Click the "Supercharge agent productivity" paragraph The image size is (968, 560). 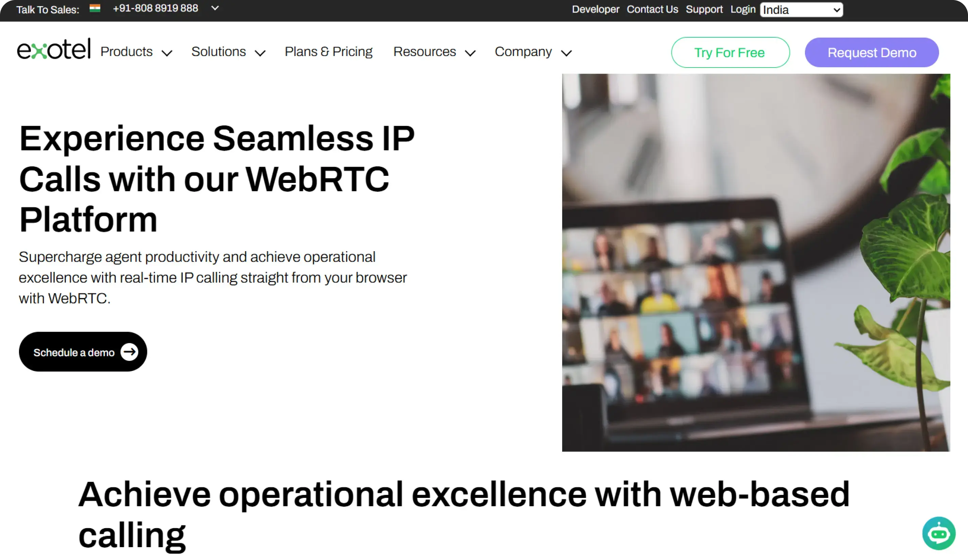pos(212,278)
